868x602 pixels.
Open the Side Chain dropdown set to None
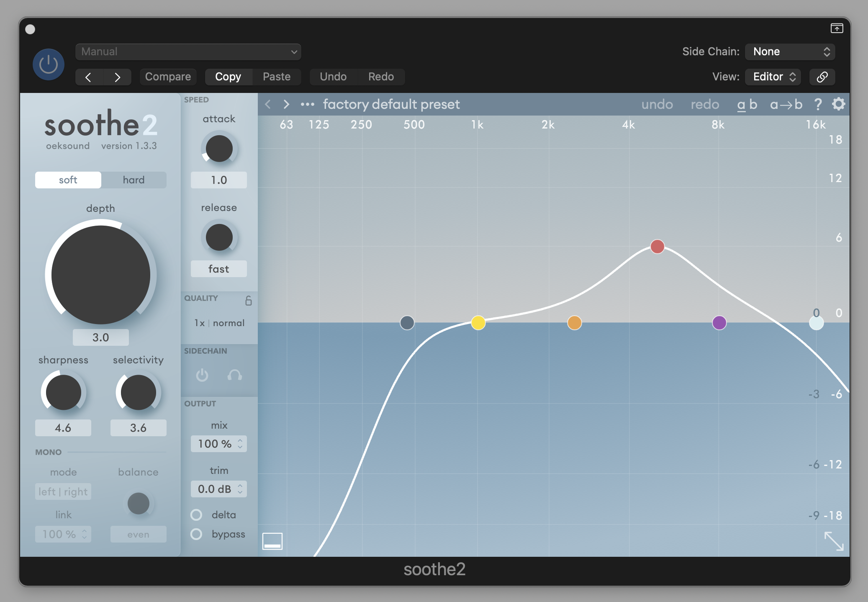click(x=789, y=51)
